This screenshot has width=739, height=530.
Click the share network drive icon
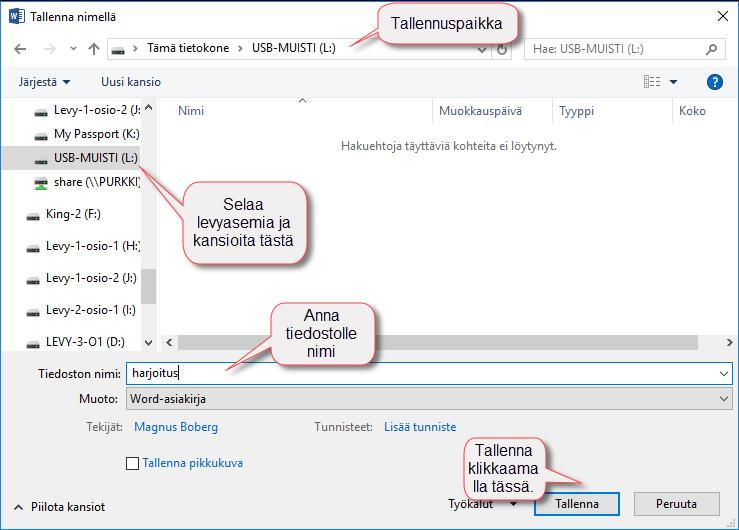coord(41,183)
